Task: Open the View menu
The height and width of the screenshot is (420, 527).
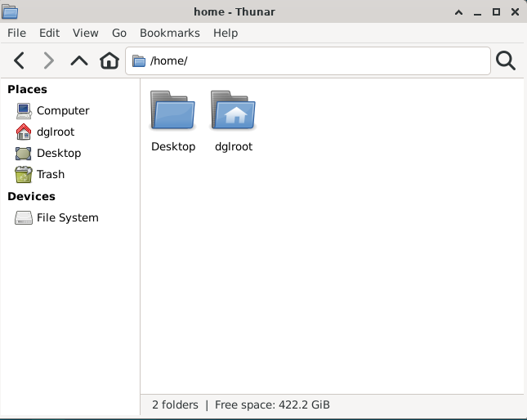Action: pos(86,33)
